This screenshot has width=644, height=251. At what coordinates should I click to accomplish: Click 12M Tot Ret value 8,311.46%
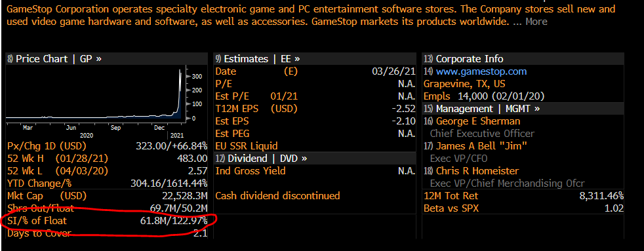coord(601,196)
